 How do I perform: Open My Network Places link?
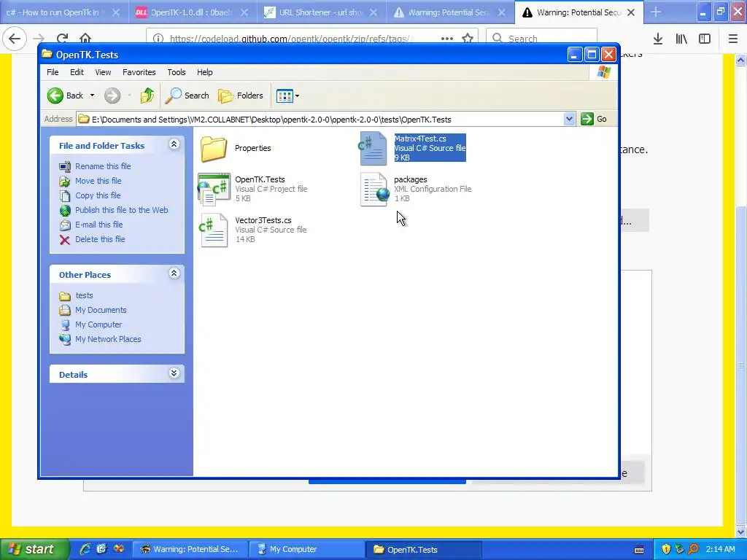(108, 340)
